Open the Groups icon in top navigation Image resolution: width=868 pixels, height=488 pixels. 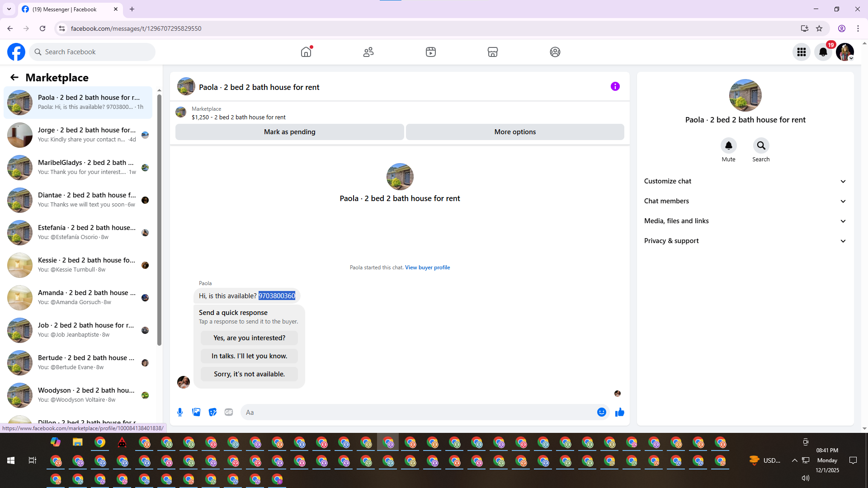[555, 52]
